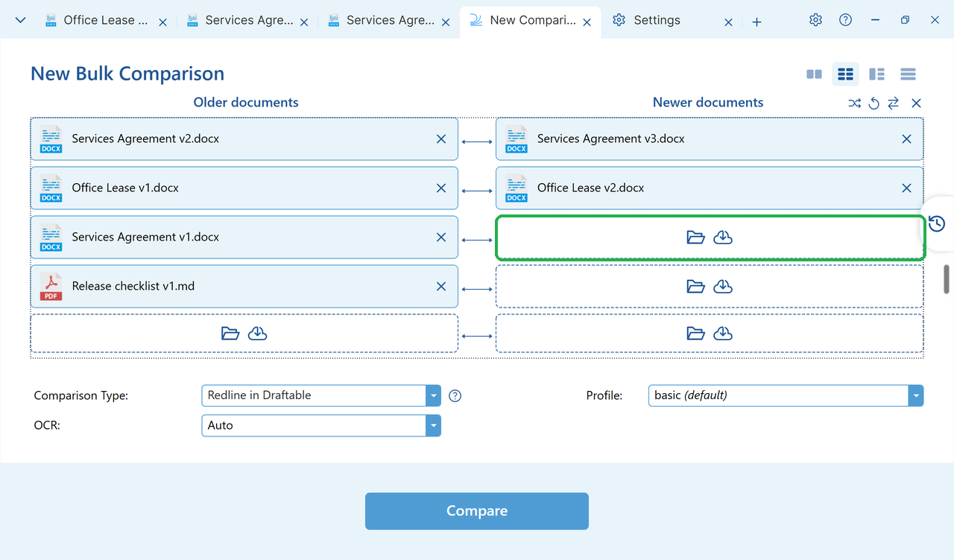
Task: Click the shuffle icon beside Newer documents
Action: click(x=854, y=104)
